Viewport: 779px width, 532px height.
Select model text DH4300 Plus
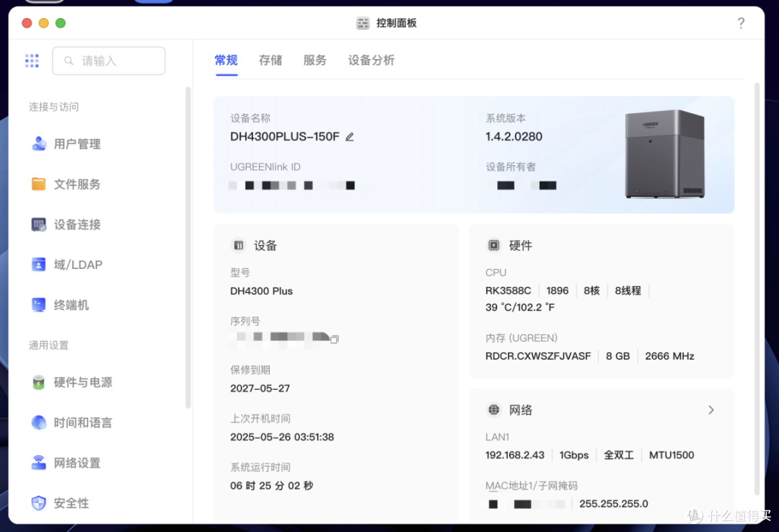261,291
